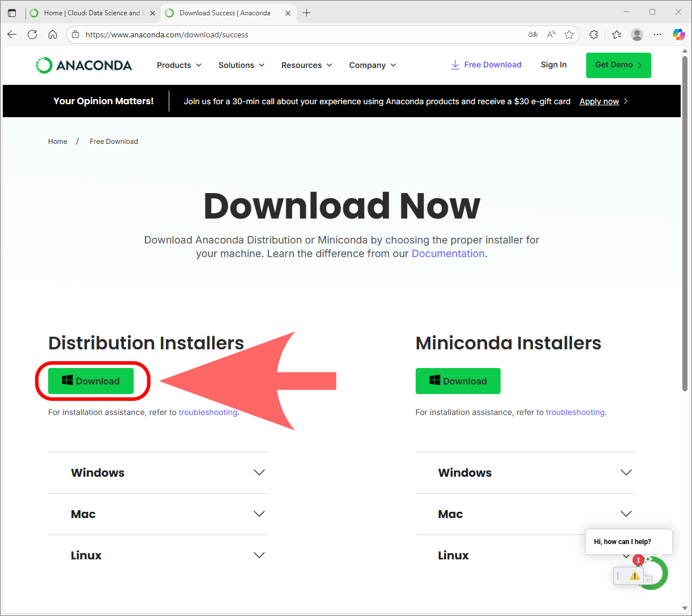Open the Copilot sidebar icon
692x616 pixels.
678,35
